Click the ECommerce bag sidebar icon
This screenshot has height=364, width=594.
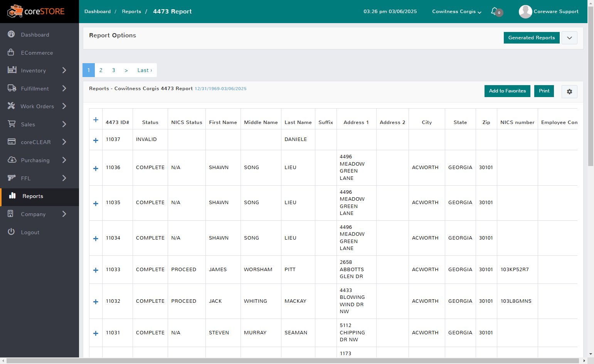pyautogui.click(x=11, y=52)
